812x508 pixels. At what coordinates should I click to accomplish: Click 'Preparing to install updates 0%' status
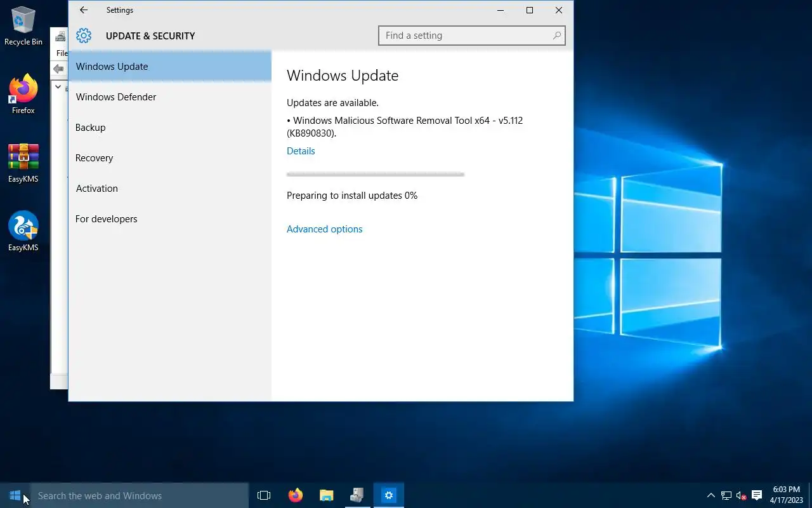click(x=352, y=196)
